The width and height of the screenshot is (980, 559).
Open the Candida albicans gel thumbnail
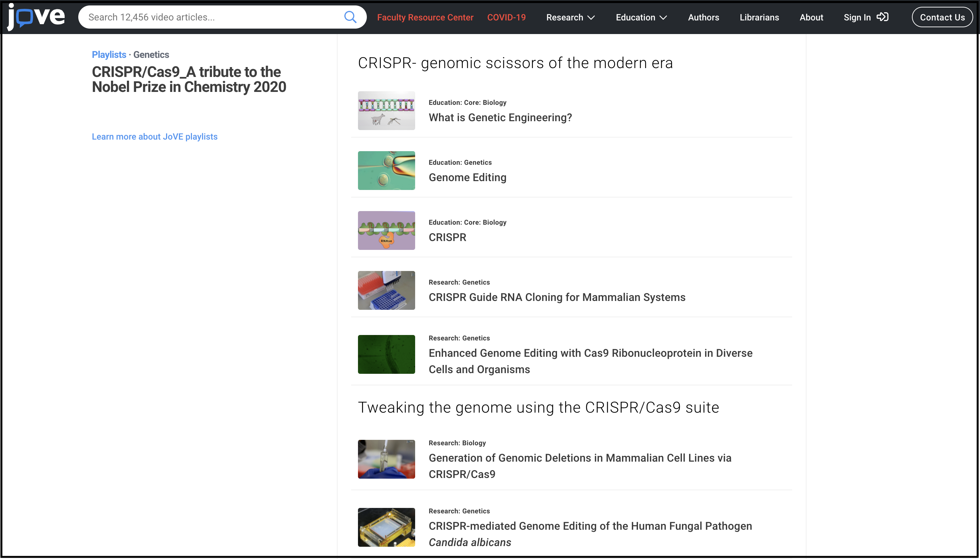pos(386,527)
